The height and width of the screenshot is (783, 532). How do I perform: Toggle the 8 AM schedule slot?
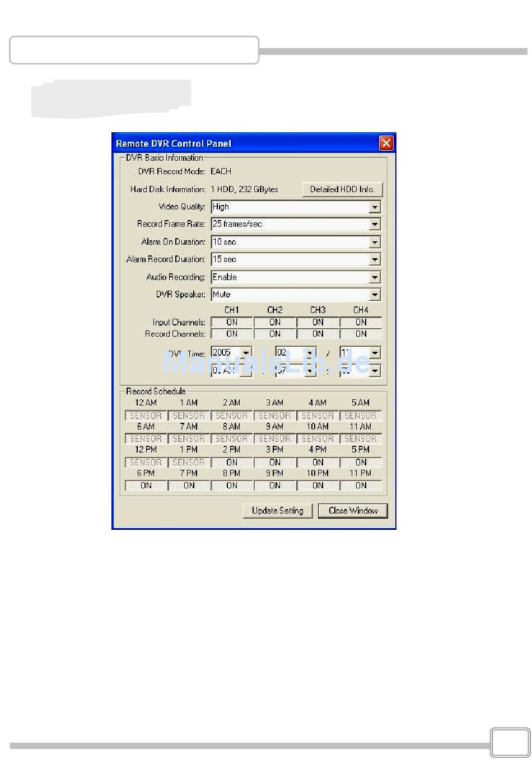(232, 439)
